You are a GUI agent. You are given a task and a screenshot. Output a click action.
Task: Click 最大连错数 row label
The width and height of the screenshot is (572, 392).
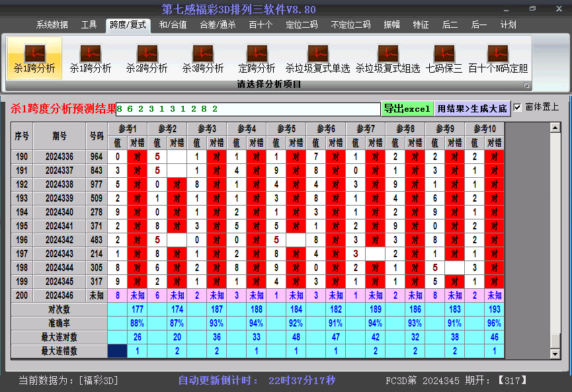[x=59, y=351]
